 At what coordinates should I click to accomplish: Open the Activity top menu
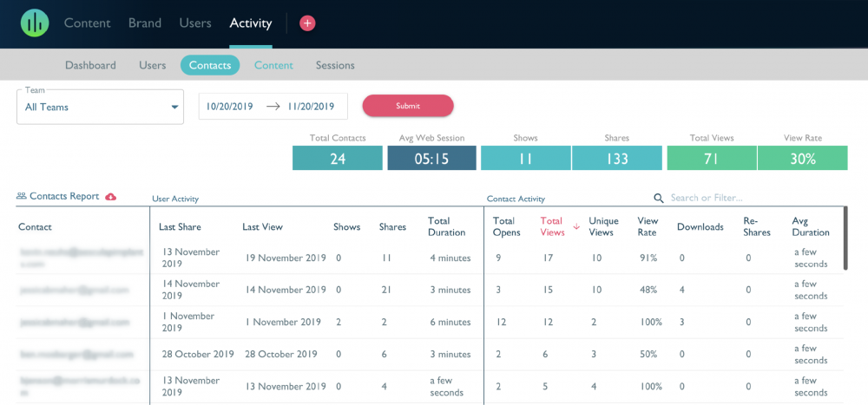(x=251, y=23)
